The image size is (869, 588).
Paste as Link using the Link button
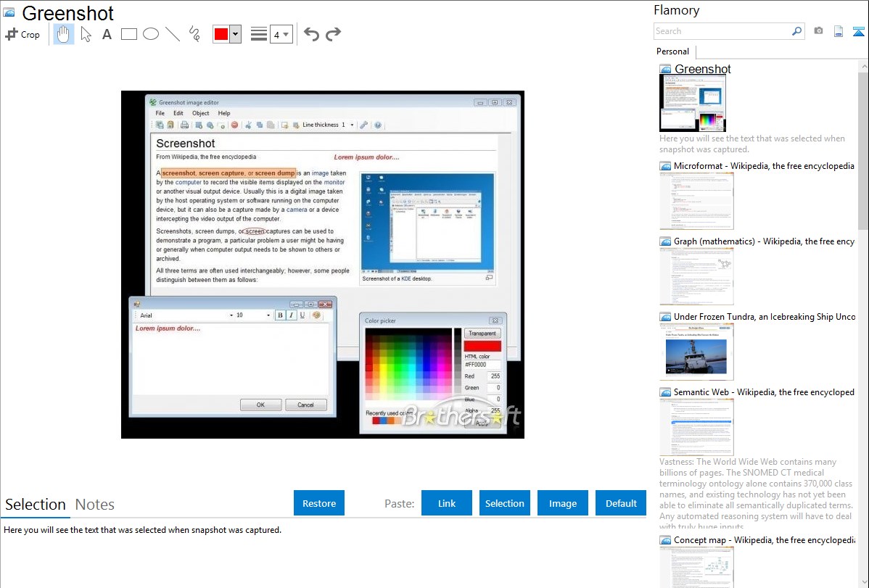click(x=447, y=503)
